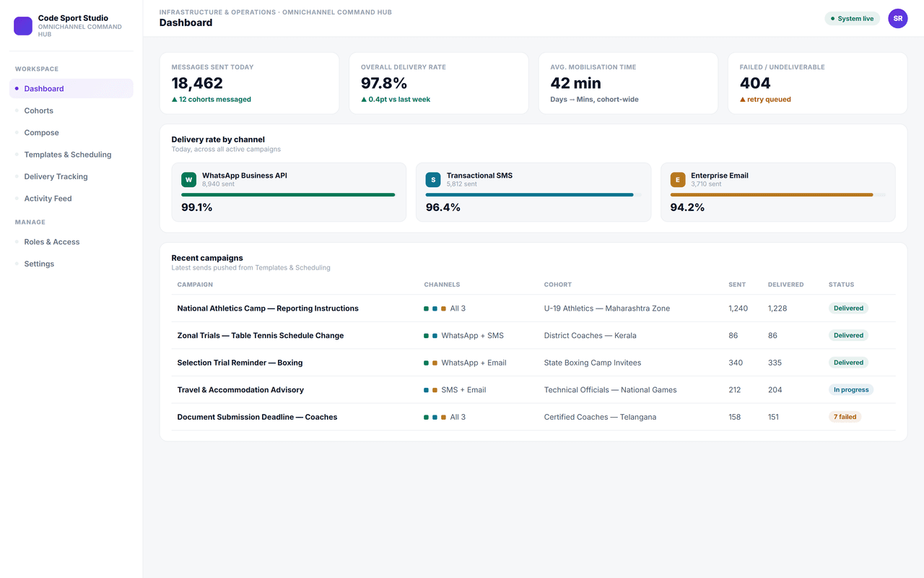Open Roles & Access
The height and width of the screenshot is (578, 924).
tap(71, 242)
